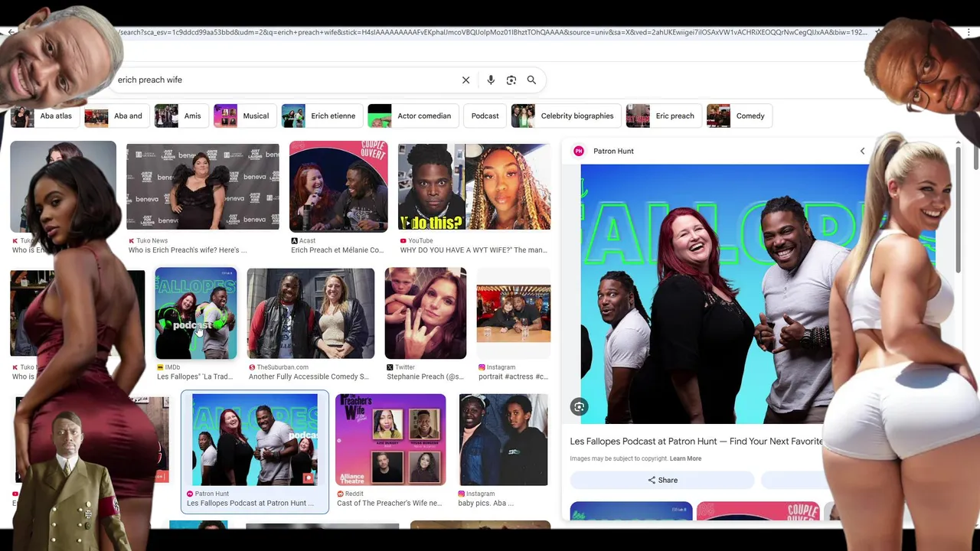Open TheSuburban.com comedy thumbnail
Viewport: 980px width, 551px height.
coord(311,313)
